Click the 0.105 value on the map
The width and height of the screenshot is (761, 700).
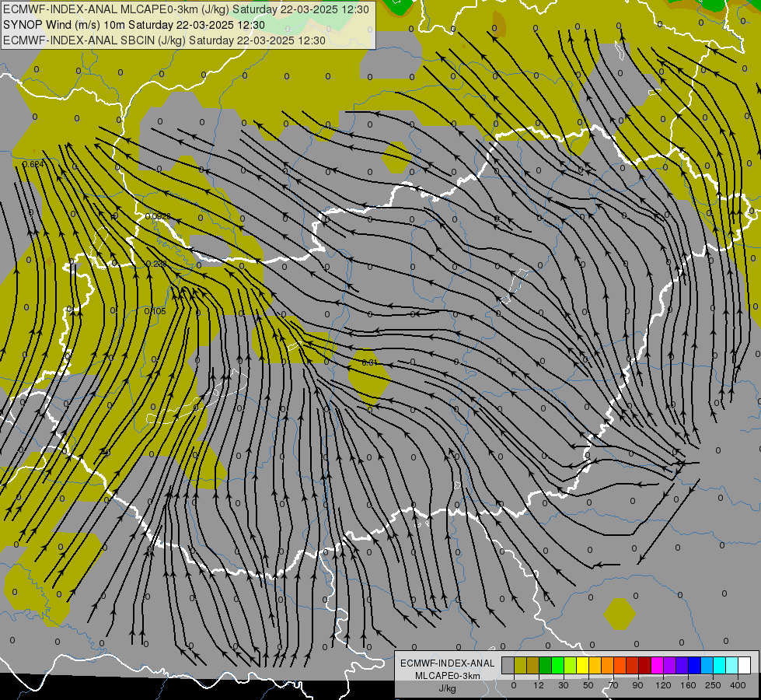click(155, 311)
